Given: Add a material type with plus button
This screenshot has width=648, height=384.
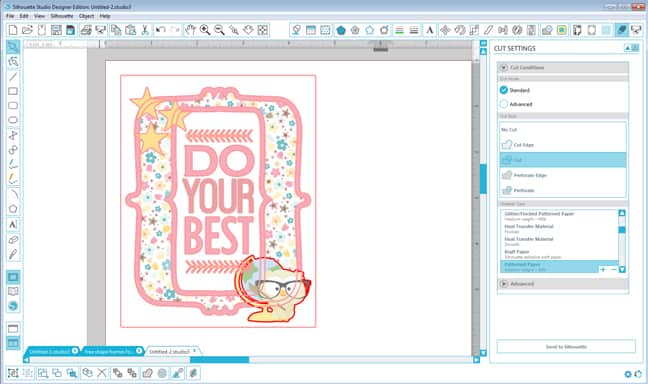Looking at the screenshot, I should pyautogui.click(x=603, y=270).
